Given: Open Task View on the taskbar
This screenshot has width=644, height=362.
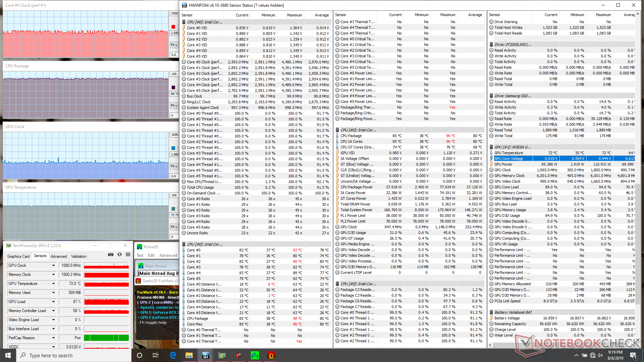Looking at the screenshot, I should pos(156,355).
